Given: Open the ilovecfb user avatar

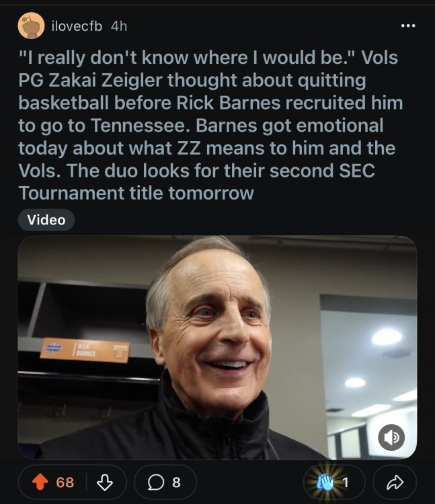Looking at the screenshot, I should tap(31, 26).
